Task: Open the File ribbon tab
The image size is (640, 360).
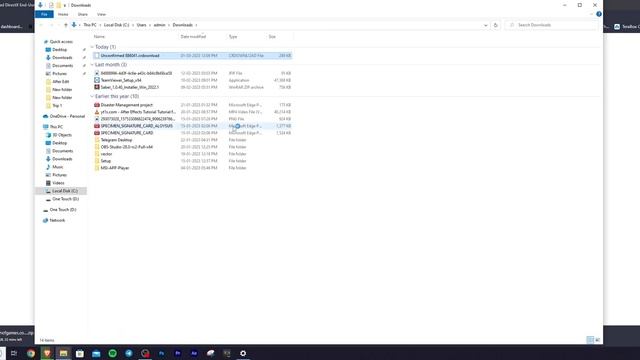Action: (x=44, y=14)
